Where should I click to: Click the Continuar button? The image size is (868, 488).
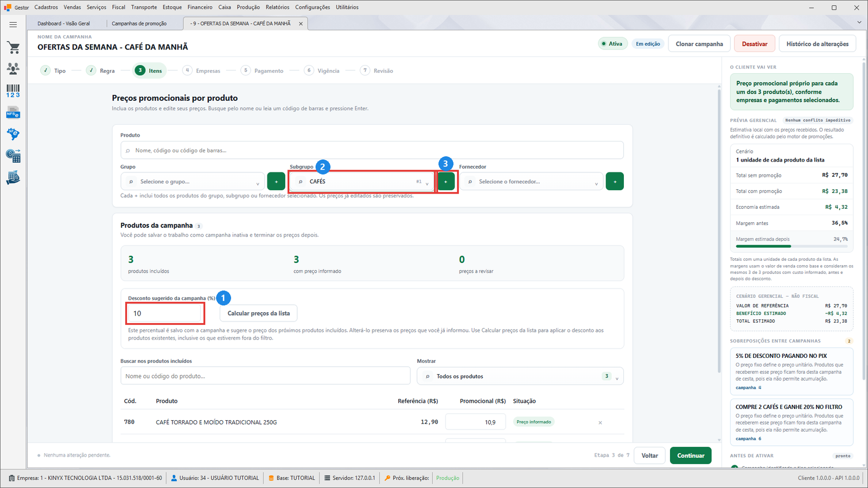pos(691,455)
